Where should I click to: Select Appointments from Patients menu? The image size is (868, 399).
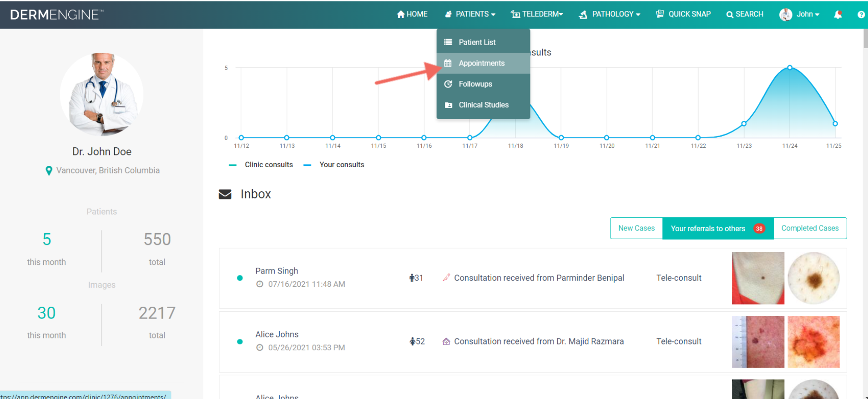click(x=483, y=63)
